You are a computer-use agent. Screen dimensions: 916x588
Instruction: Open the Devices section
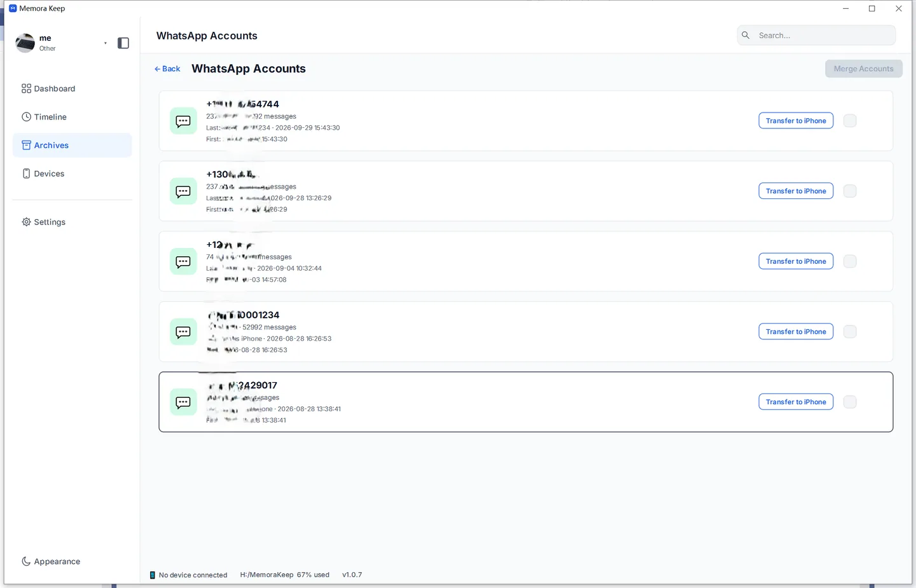72,174
